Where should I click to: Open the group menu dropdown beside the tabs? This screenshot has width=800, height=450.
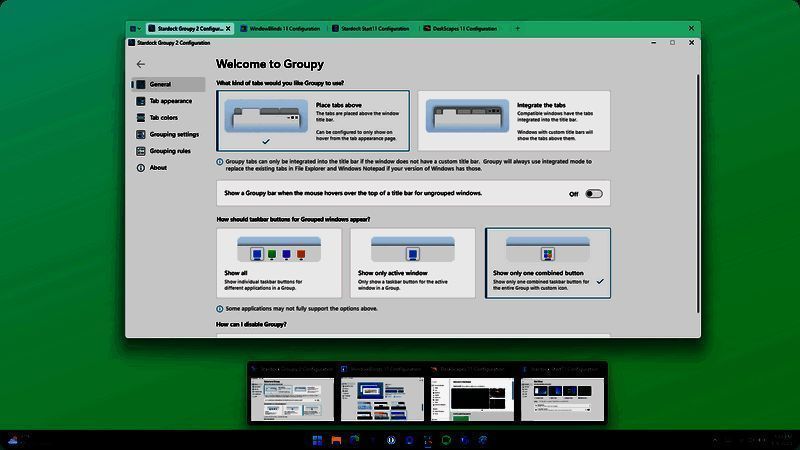coord(135,29)
